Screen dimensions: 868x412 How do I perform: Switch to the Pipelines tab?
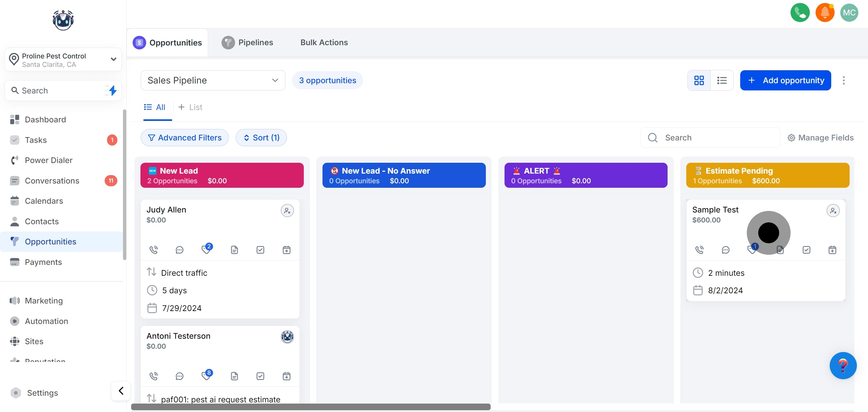tap(247, 42)
